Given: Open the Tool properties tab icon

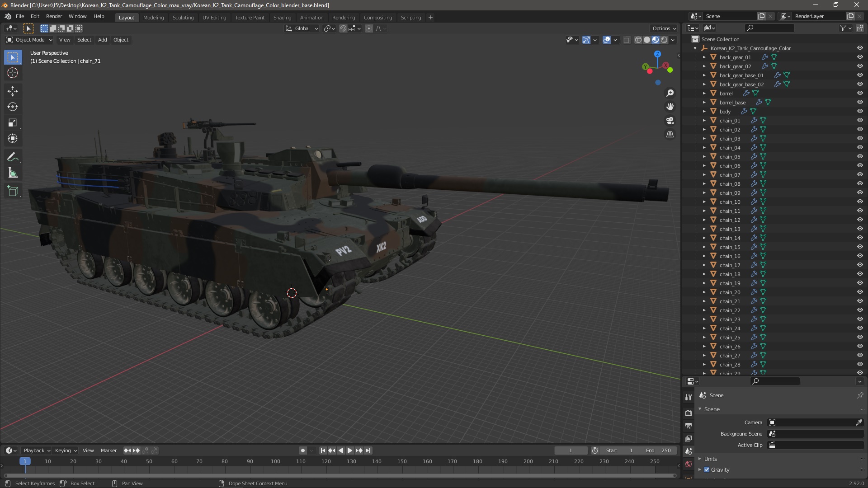Looking at the screenshot, I should [x=689, y=397].
